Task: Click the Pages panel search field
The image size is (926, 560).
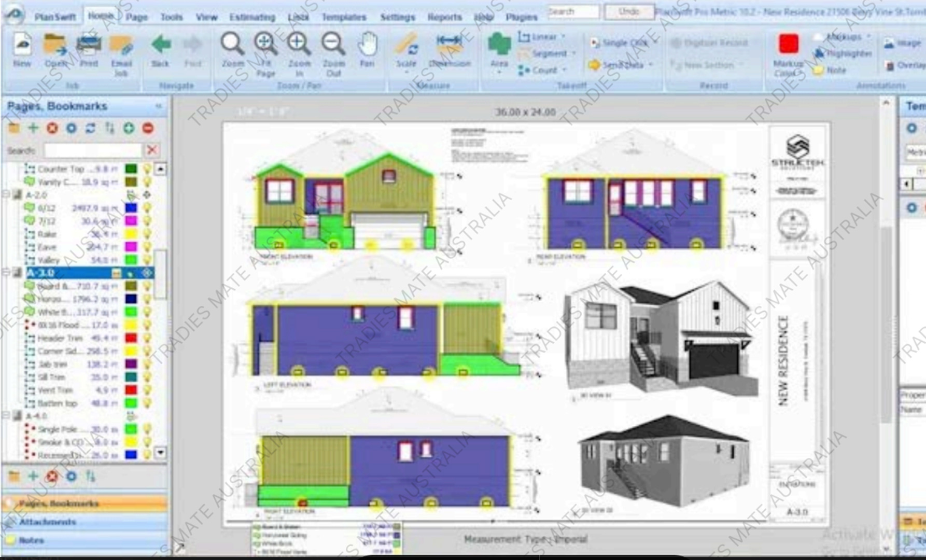Action: (x=92, y=150)
